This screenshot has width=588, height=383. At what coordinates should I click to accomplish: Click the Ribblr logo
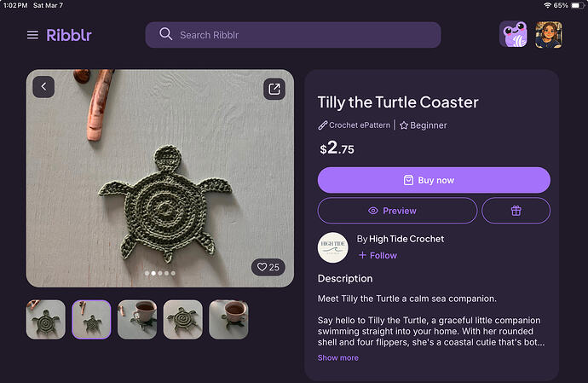[69, 35]
